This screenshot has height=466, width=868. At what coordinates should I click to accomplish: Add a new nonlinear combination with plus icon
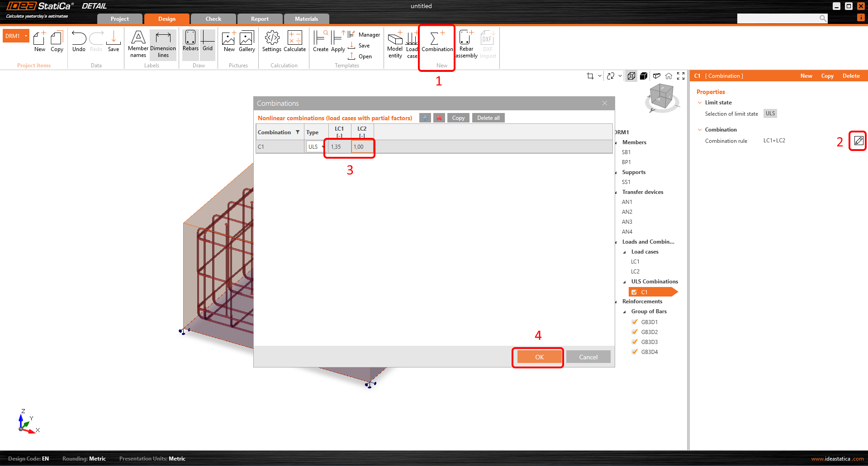[x=425, y=118]
